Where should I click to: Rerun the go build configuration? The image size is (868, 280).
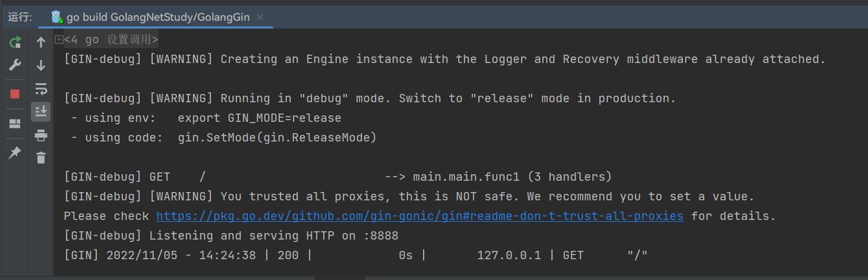point(15,42)
